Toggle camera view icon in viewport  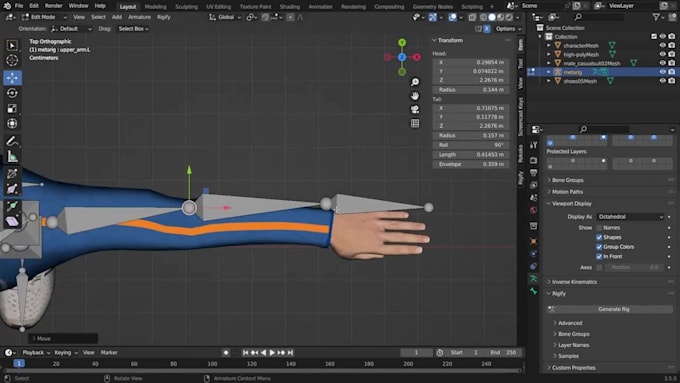click(x=415, y=109)
